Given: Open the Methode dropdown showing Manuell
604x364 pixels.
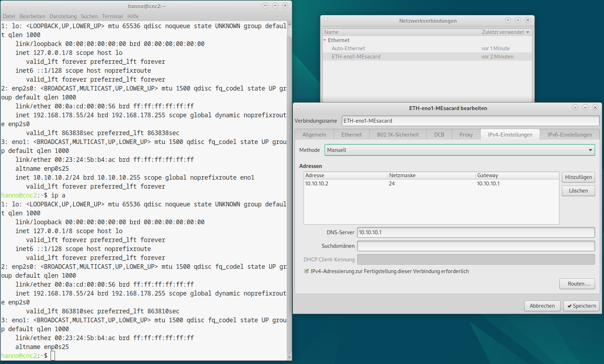Looking at the screenshot, I should 460,150.
